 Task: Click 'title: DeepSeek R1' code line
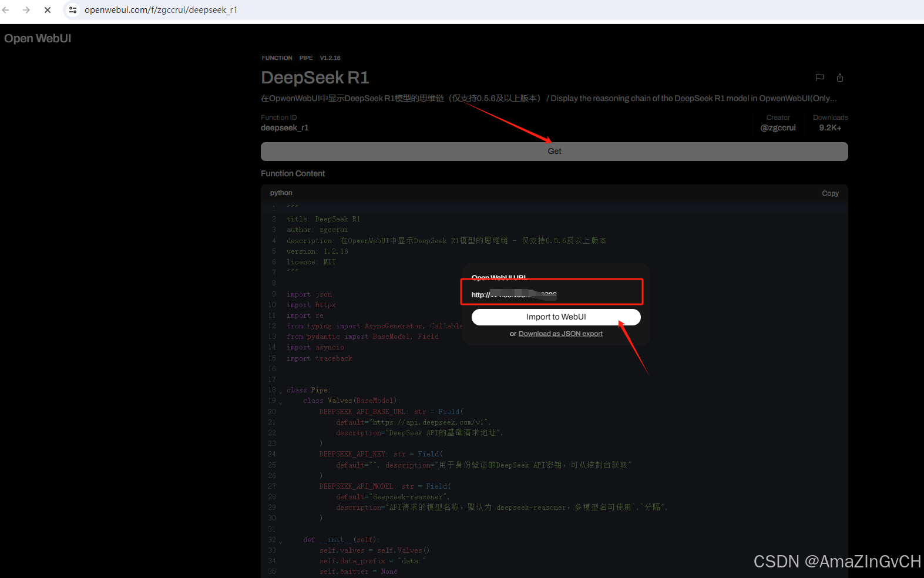[x=323, y=219]
